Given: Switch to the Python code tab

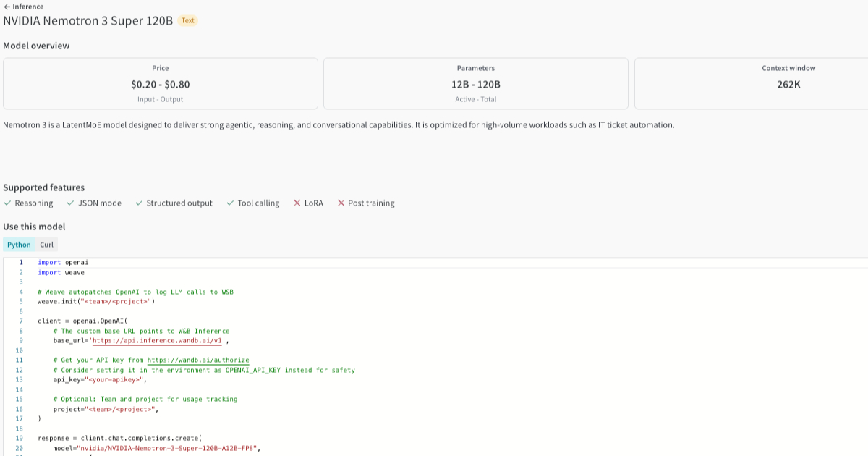Looking at the screenshot, I should pyautogui.click(x=19, y=245).
